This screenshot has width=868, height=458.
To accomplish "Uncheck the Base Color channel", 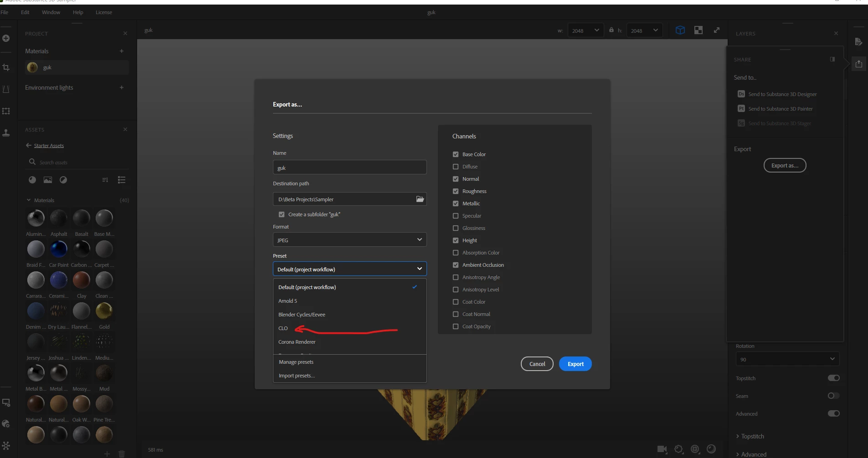I will coord(456,154).
